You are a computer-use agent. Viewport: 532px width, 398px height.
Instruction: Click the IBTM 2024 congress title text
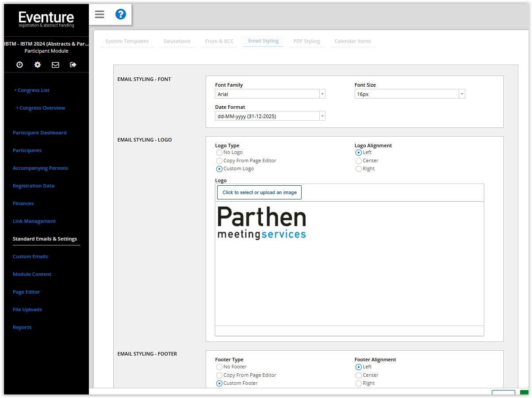pyautogui.click(x=46, y=44)
